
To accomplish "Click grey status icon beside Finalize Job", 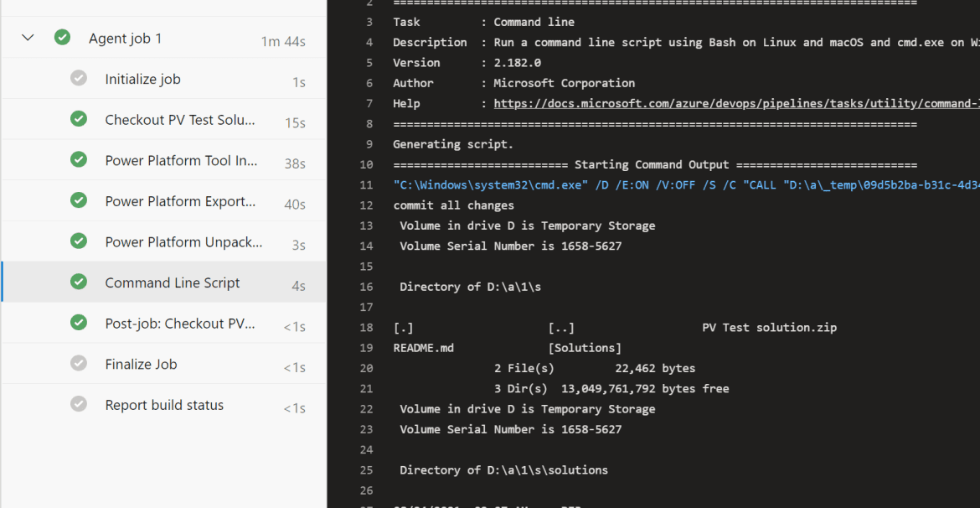I will coord(79,363).
